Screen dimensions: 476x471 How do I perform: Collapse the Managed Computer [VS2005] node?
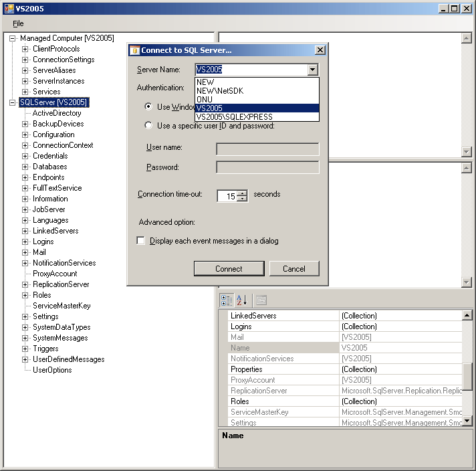click(12, 38)
